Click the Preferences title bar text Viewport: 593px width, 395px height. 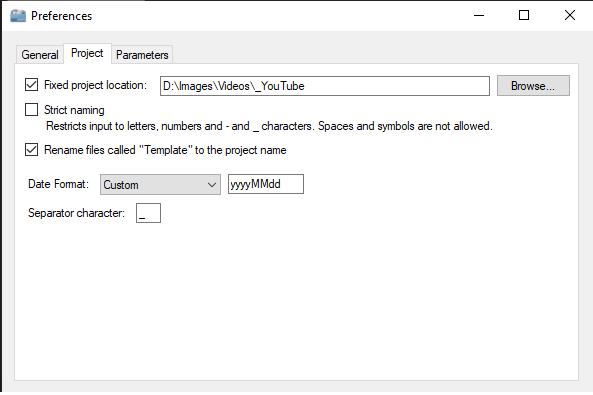pyautogui.click(x=62, y=16)
